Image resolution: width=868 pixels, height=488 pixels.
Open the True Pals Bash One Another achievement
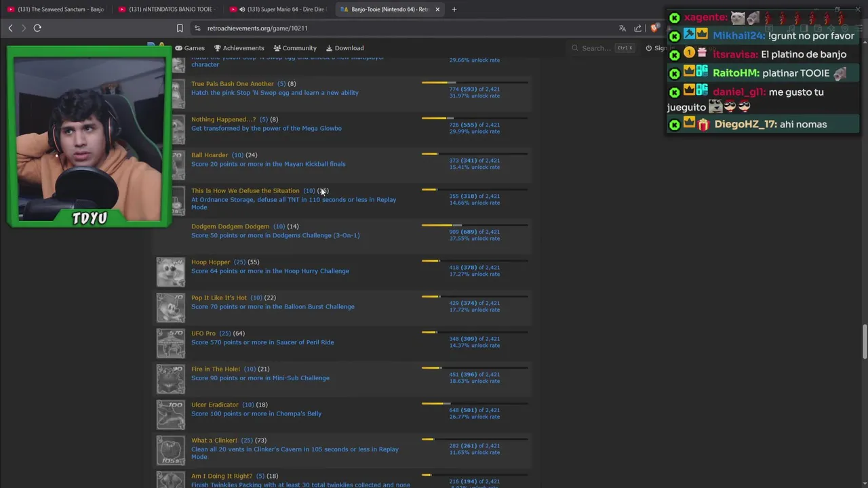tap(233, 84)
